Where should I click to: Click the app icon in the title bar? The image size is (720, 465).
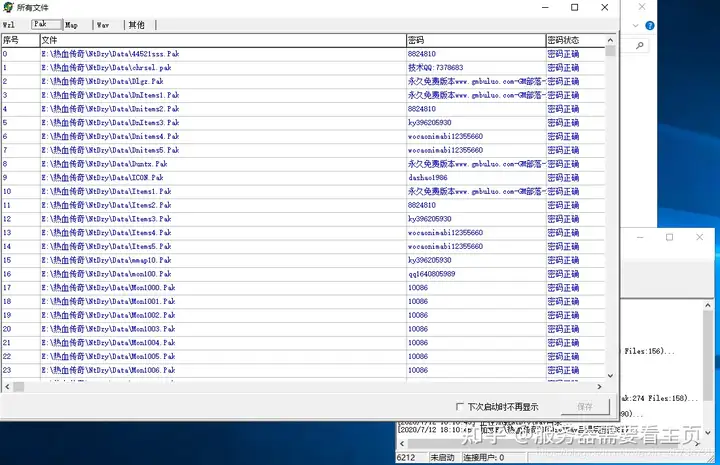click(8, 7)
